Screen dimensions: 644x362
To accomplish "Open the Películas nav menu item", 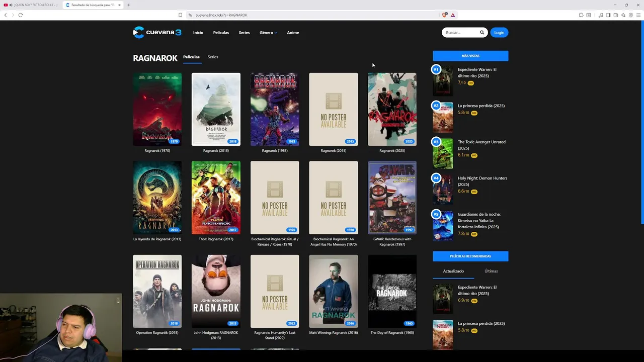I will tap(221, 33).
